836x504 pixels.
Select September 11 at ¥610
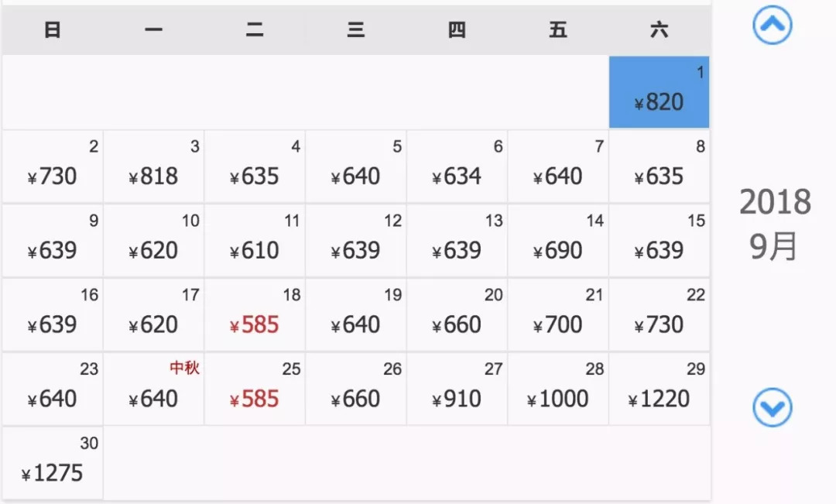(255, 241)
